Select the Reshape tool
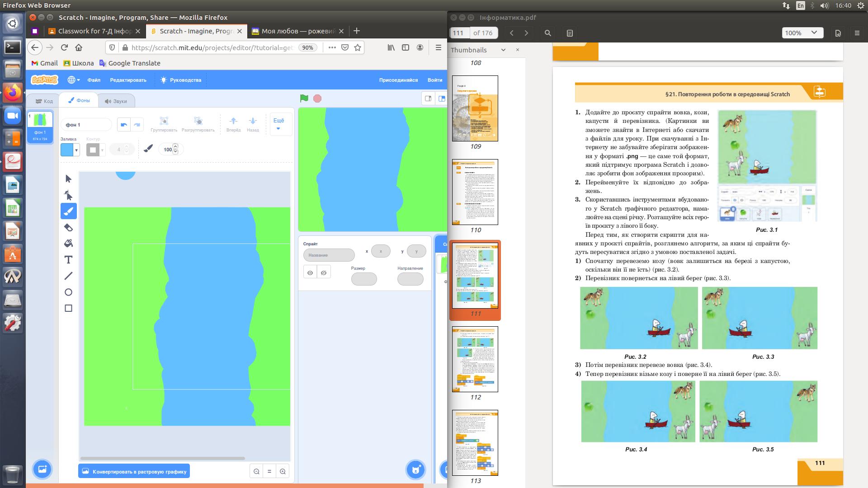The width and height of the screenshot is (868, 488). (68, 195)
